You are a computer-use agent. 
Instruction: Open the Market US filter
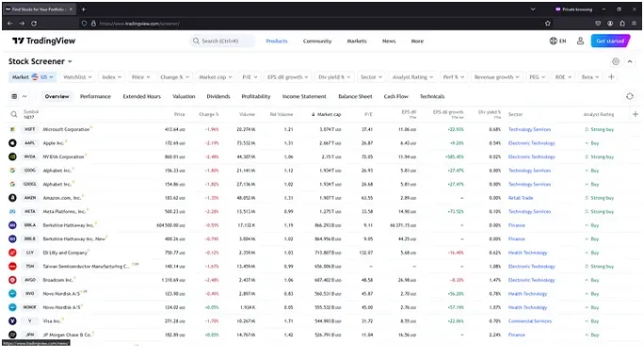click(x=32, y=77)
